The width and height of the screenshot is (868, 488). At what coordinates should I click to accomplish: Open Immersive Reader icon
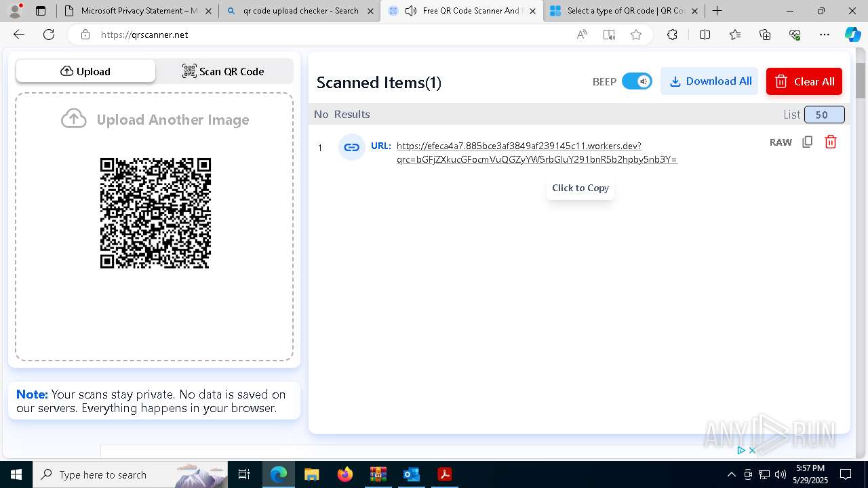(x=609, y=35)
